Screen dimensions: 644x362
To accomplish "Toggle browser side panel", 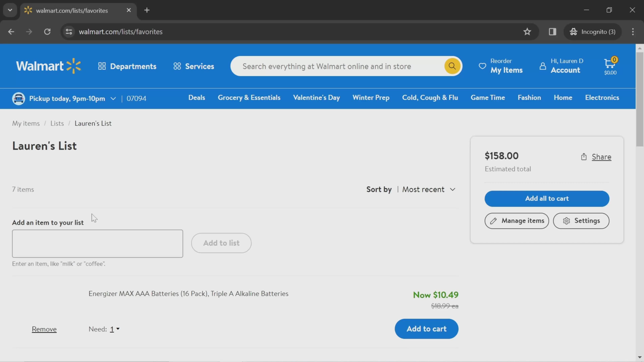I will (x=552, y=32).
